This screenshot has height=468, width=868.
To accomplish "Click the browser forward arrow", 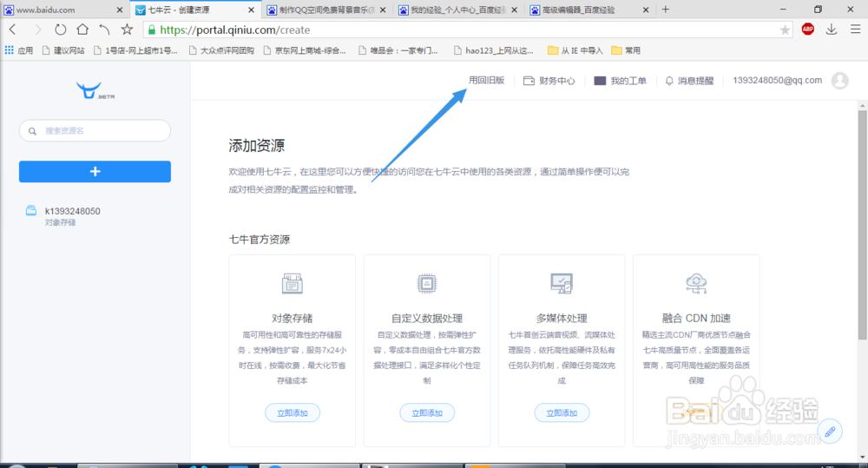I will pyautogui.click(x=37, y=30).
